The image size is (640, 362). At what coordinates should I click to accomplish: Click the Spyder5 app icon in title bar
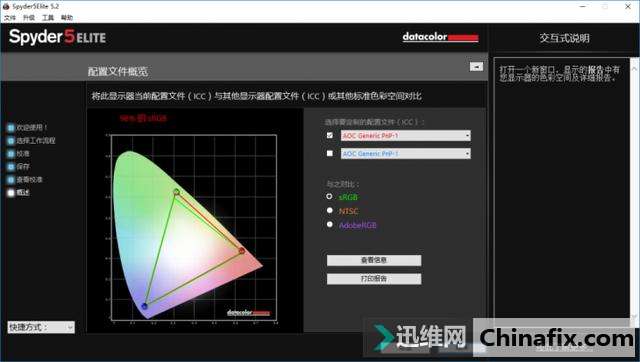click(6, 6)
